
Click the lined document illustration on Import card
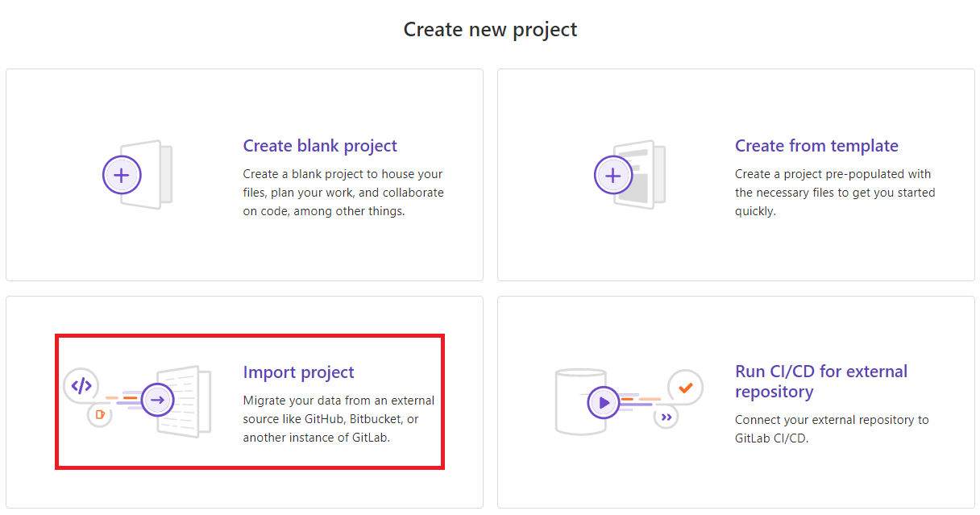(184, 401)
